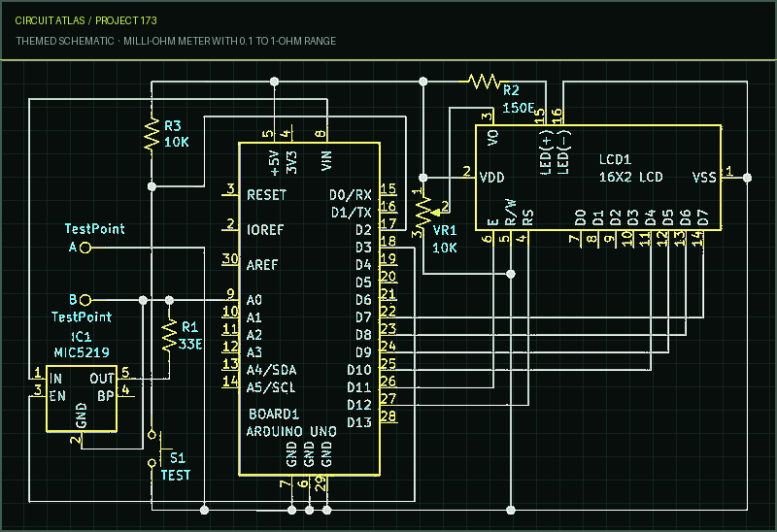Click the Arduino 'VIN' pin label
The height and width of the screenshot is (532, 777).
326,161
